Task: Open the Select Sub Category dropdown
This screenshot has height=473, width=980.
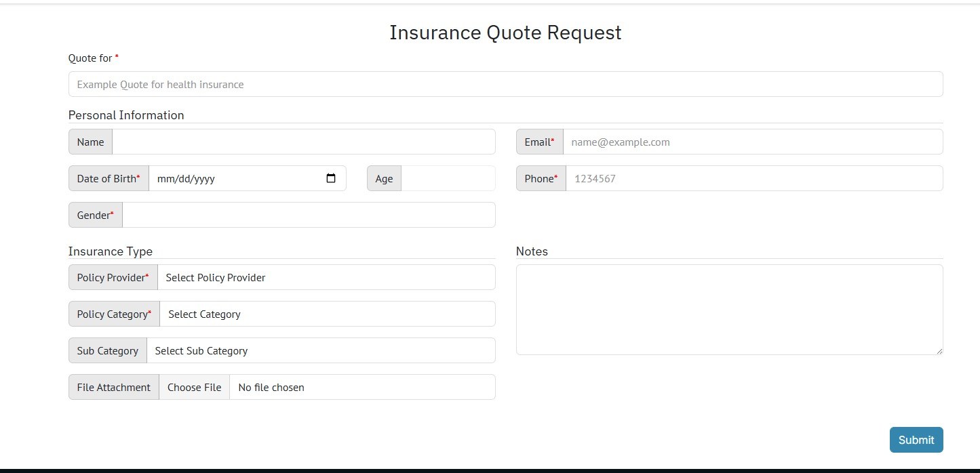Action: click(x=321, y=351)
